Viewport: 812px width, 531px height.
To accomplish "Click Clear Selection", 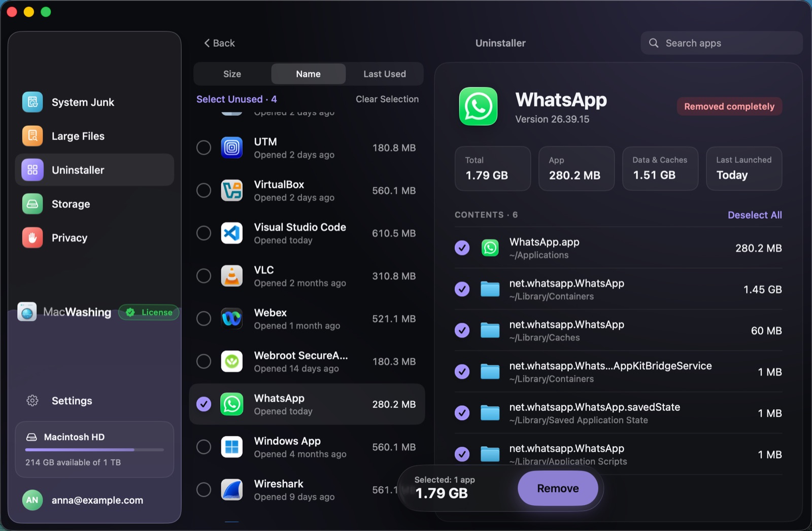I will 387,99.
